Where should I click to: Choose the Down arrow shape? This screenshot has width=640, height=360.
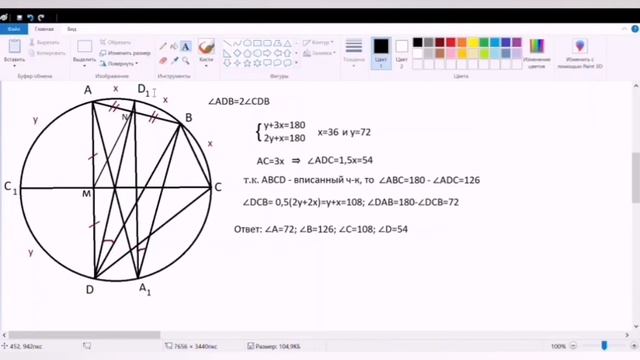pos(227,63)
